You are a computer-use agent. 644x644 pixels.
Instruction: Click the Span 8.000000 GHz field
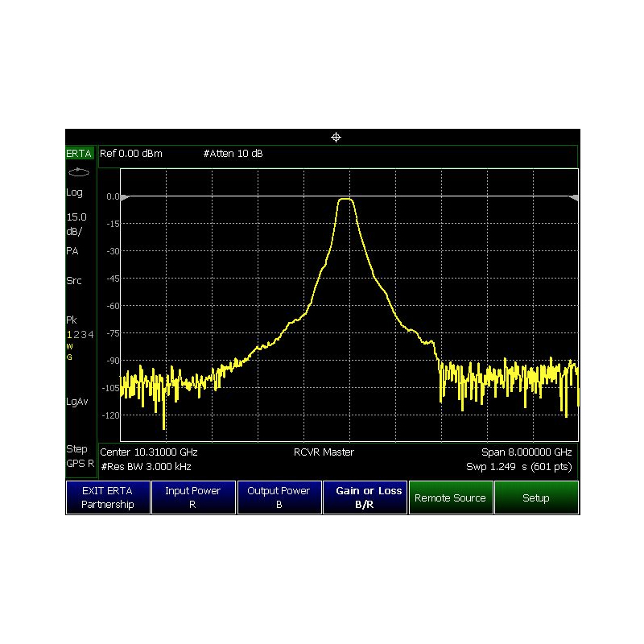coord(526,452)
